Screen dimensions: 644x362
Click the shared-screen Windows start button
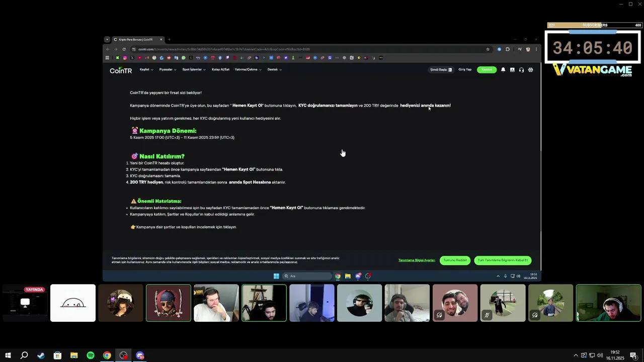[276, 276]
